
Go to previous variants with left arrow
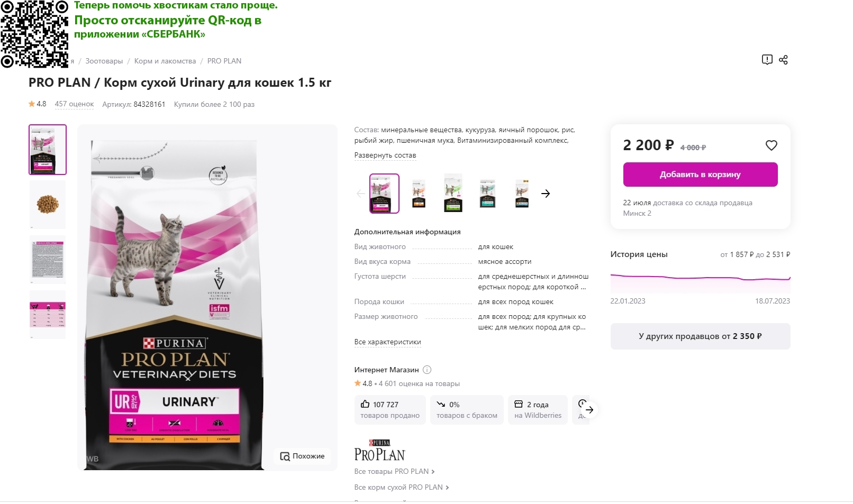[x=361, y=194]
